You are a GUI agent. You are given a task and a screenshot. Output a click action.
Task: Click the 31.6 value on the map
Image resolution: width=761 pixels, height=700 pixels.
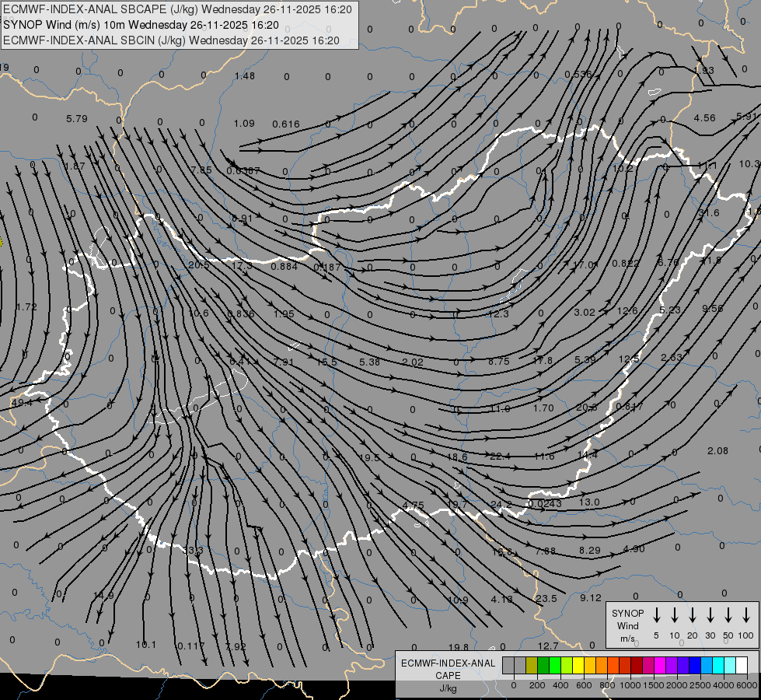(x=709, y=213)
